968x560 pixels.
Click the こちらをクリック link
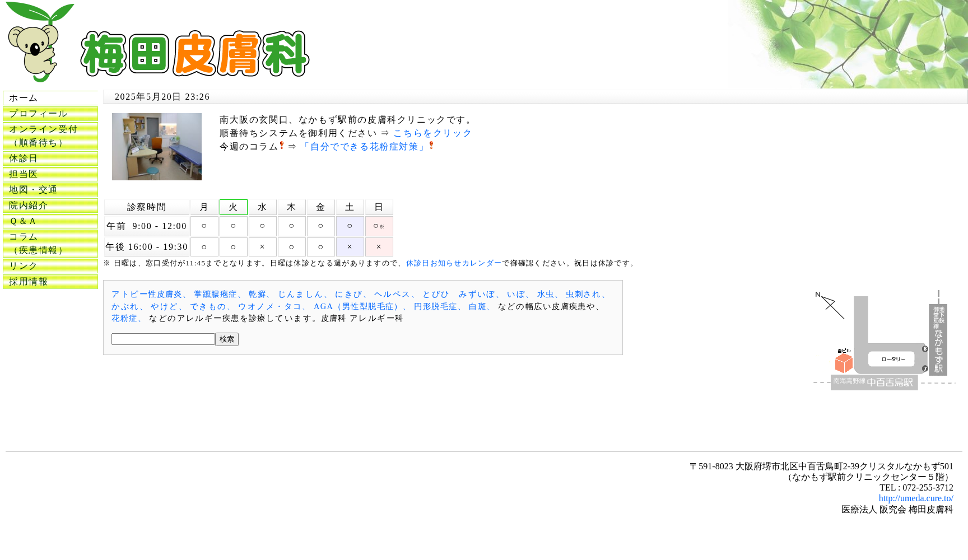tap(432, 133)
